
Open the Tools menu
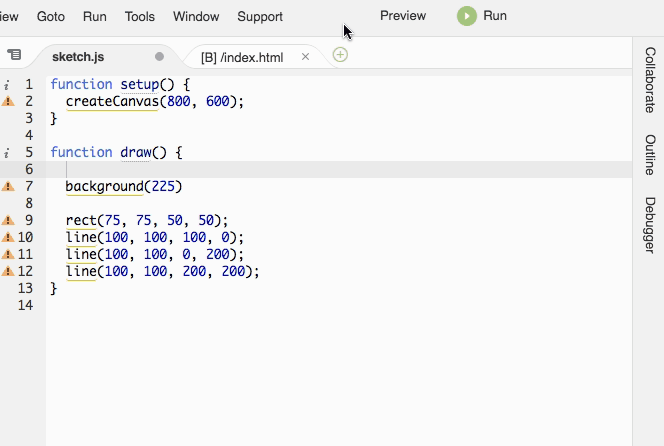point(140,17)
